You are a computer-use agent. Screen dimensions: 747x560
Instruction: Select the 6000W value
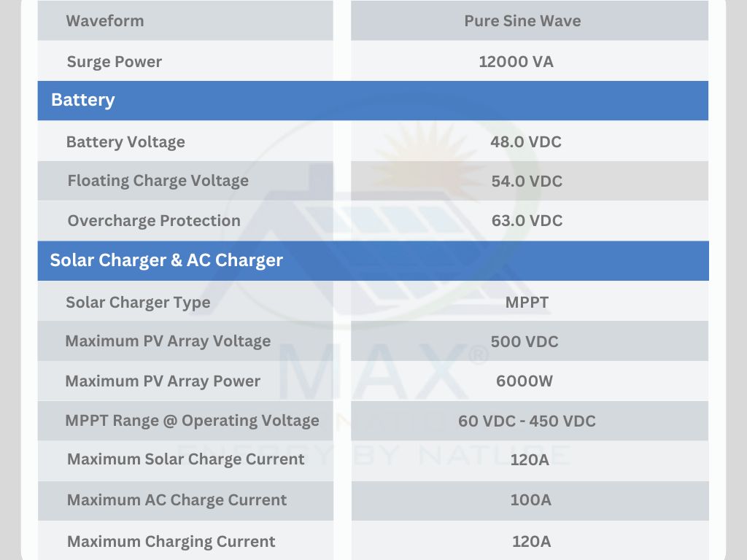point(525,381)
